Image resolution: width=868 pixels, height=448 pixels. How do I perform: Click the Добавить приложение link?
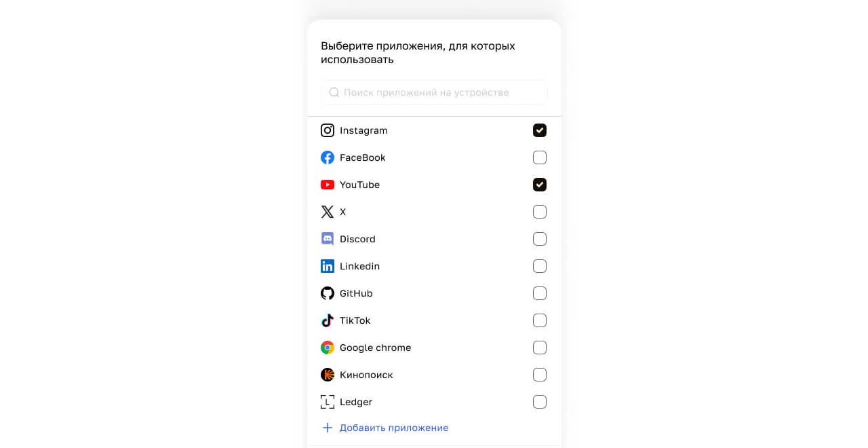[x=394, y=428]
